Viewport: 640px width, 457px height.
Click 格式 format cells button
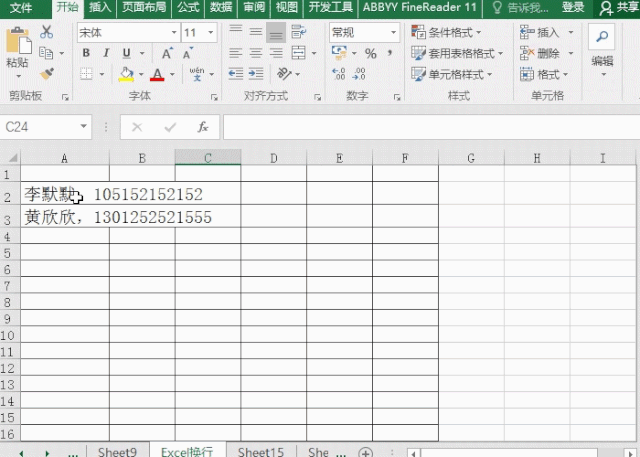coord(544,75)
